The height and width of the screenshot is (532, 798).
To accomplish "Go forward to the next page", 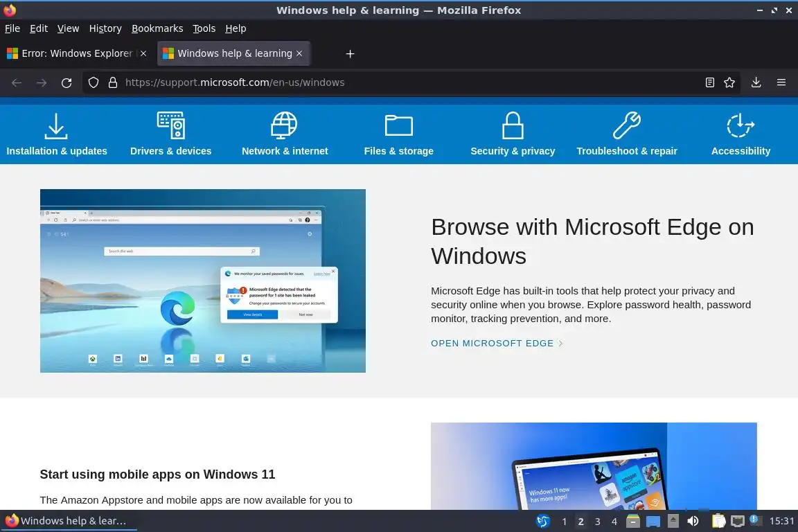I will (x=42, y=82).
